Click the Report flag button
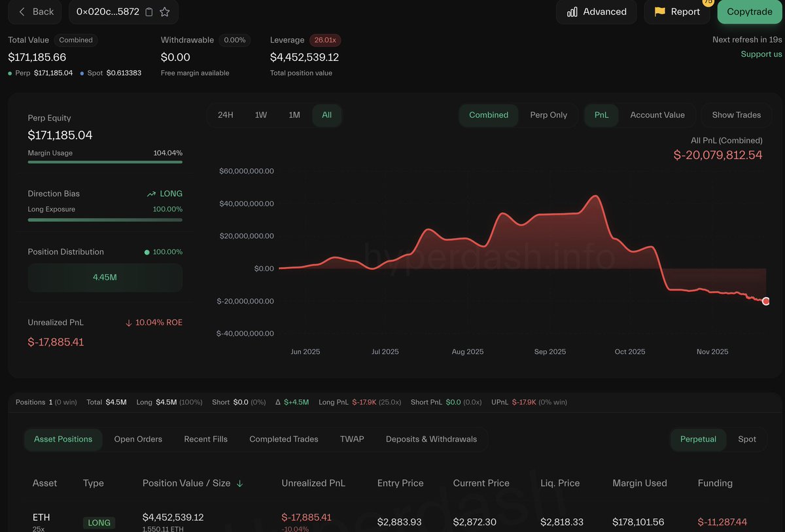This screenshot has width=785, height=532. (x=677, y=12)
